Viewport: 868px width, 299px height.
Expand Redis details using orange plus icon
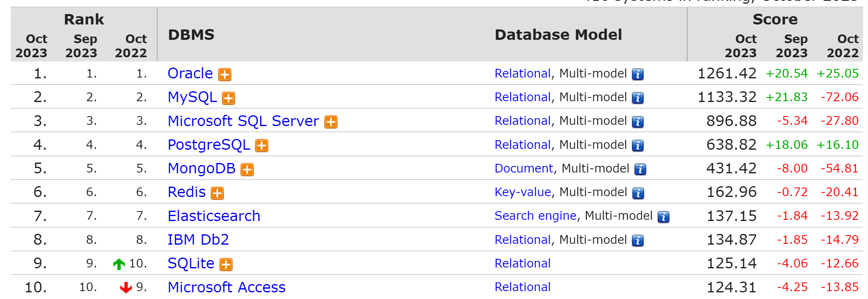(x=217, y=193)
